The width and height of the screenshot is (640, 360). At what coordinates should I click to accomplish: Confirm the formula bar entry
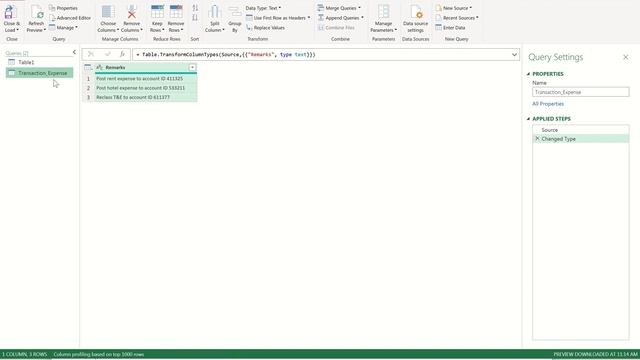[x=108, y=54]
